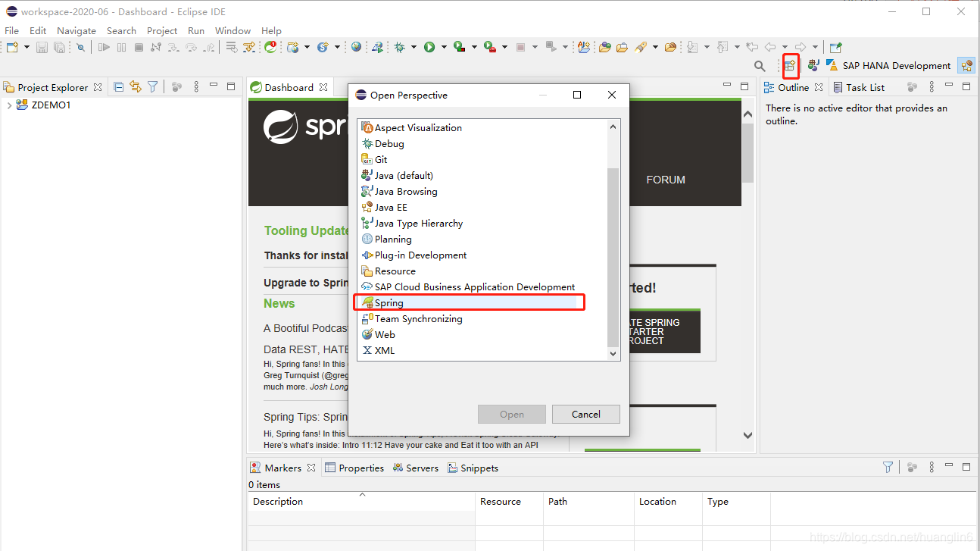Open the Coverage dropdown arrow

[474, 47]
